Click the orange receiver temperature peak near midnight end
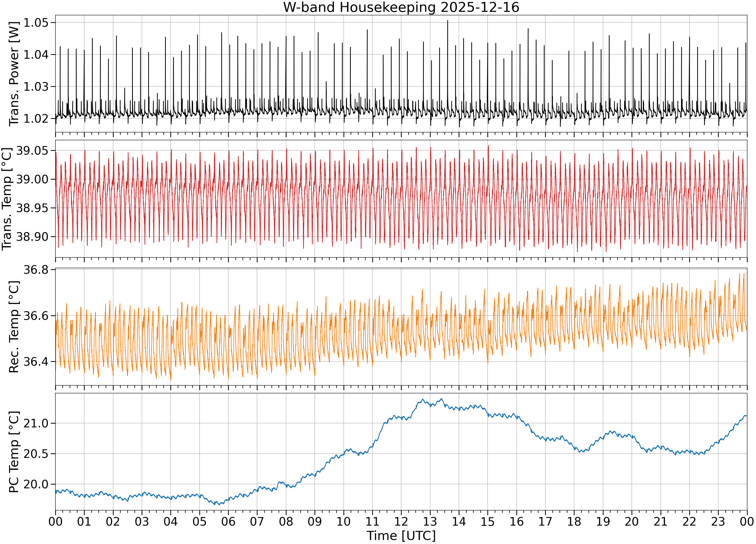Image resolution: width=756 pixels, height=544 pixels. [x=744, y=274]
